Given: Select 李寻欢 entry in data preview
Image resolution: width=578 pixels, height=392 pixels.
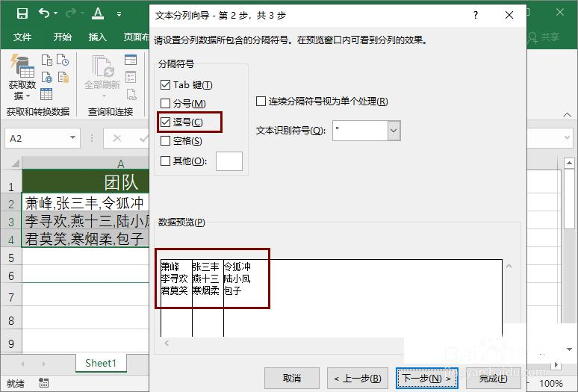Looking at the screenshot, I should 174,279.
